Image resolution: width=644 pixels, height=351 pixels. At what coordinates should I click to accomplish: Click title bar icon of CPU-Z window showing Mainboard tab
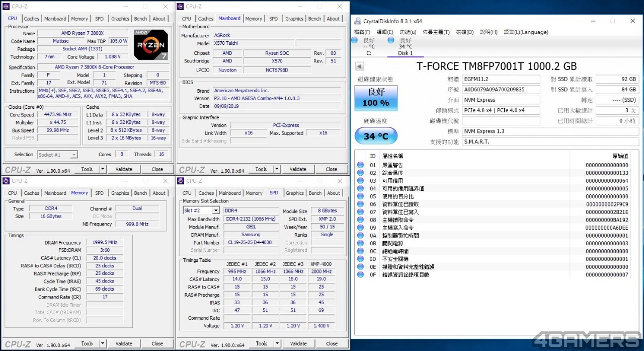(181, 7)
